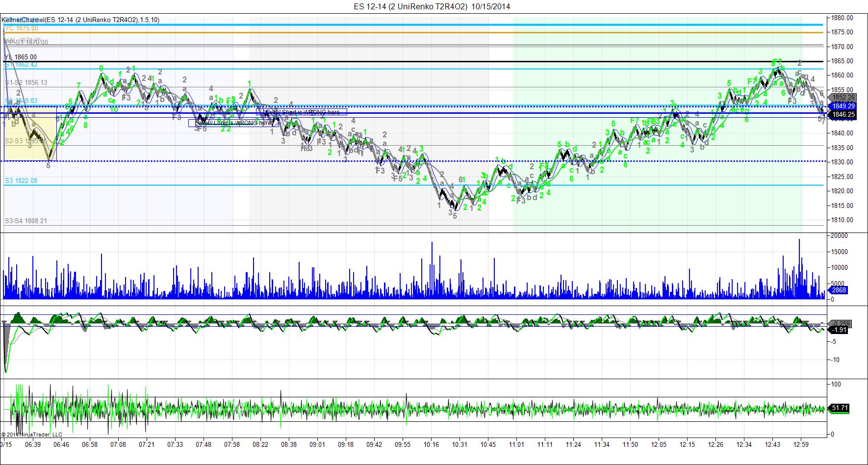This screenshot has height=465, width=868.
Task: Click the S3 1822.08 pivot label
Action: tap(21, 181)
